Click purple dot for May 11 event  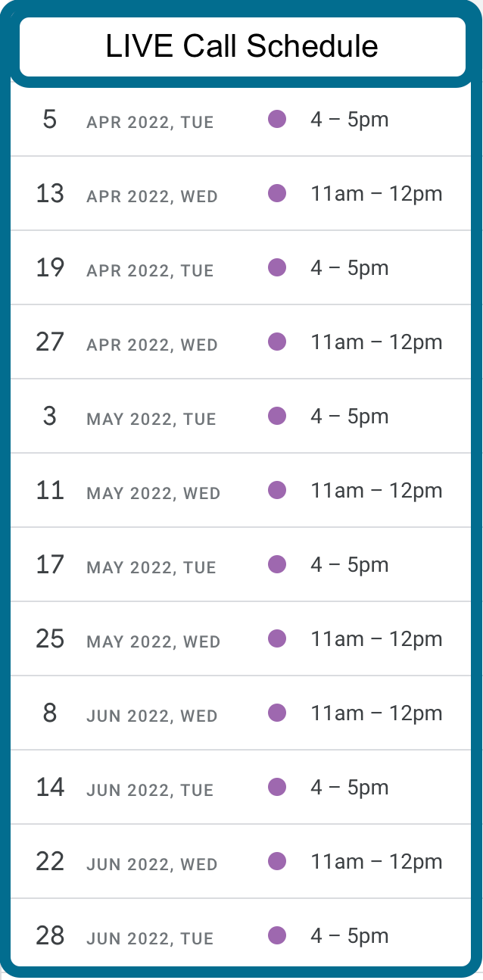click(x=277, y=490)
